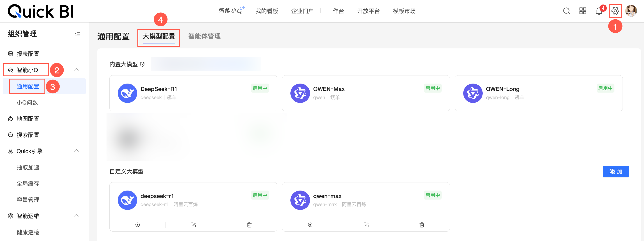Click the Quick引擎 rocket icon

tap(11, 151)
